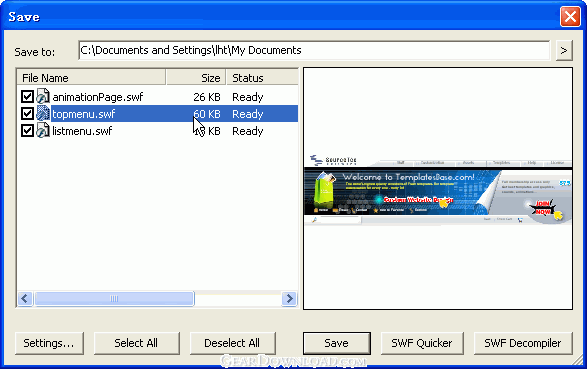Click the listmenu.swf Flash file icon
The height and width of the screenshot is (369, 587).
[43, 131]
